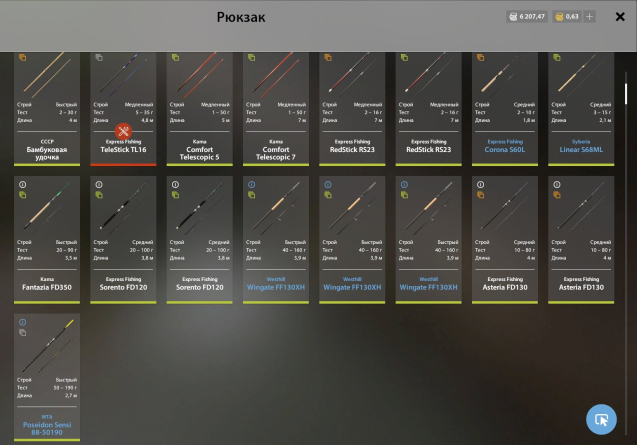Click the info icon on Fantazia FD350 card

click(23, 185)
